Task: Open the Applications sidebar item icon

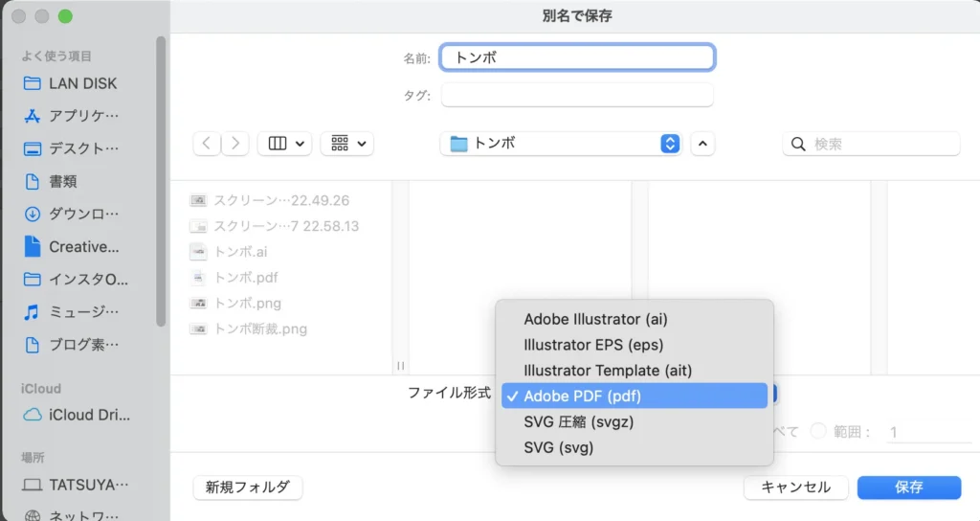Action: point(33,116)
